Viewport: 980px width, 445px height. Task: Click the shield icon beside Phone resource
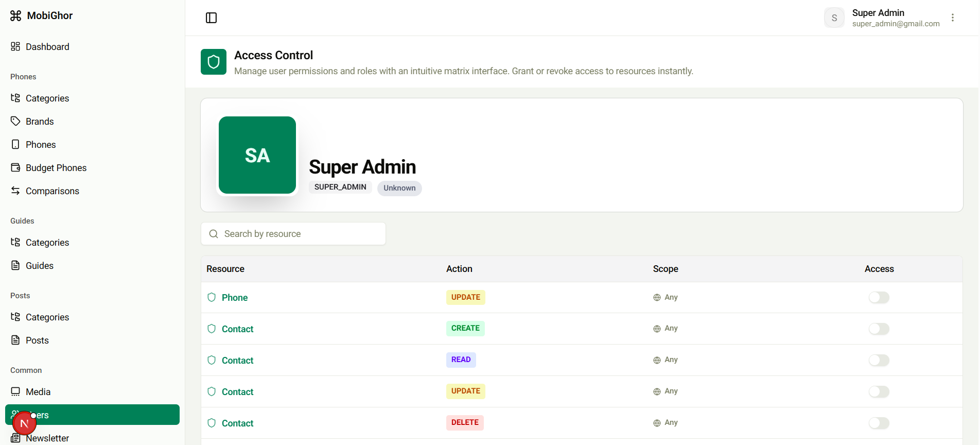pyautogui.click(x=212, y=297)
